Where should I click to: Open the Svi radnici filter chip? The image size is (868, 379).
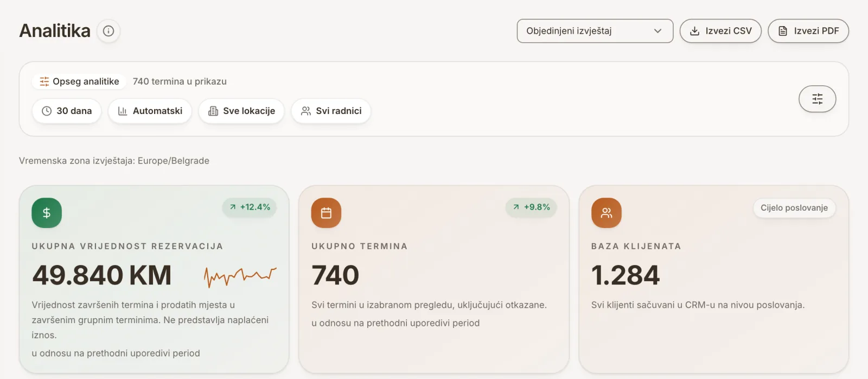pos(331,111)
